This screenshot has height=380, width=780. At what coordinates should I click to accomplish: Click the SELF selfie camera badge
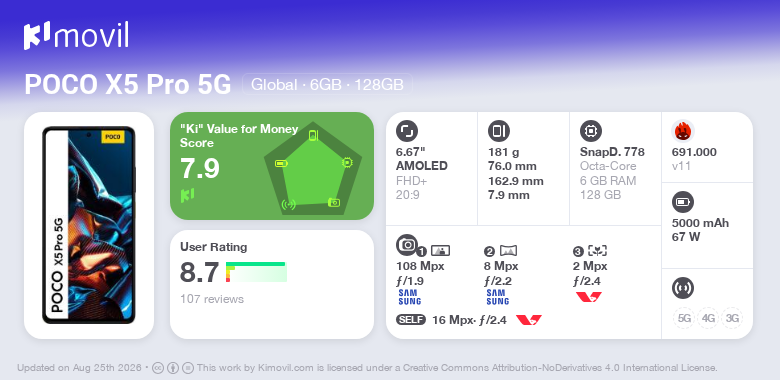point(411,320)
